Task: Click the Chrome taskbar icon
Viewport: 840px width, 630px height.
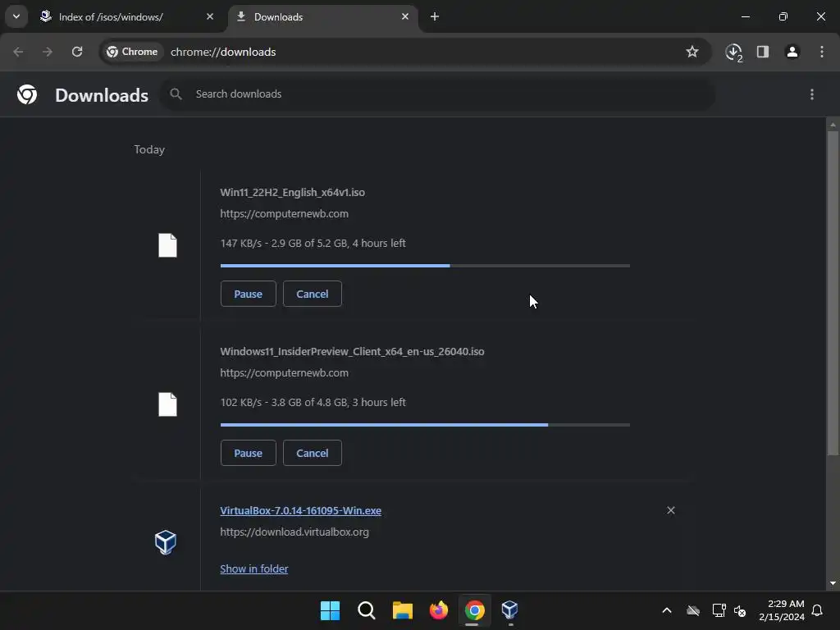Action: pos(475,610)
